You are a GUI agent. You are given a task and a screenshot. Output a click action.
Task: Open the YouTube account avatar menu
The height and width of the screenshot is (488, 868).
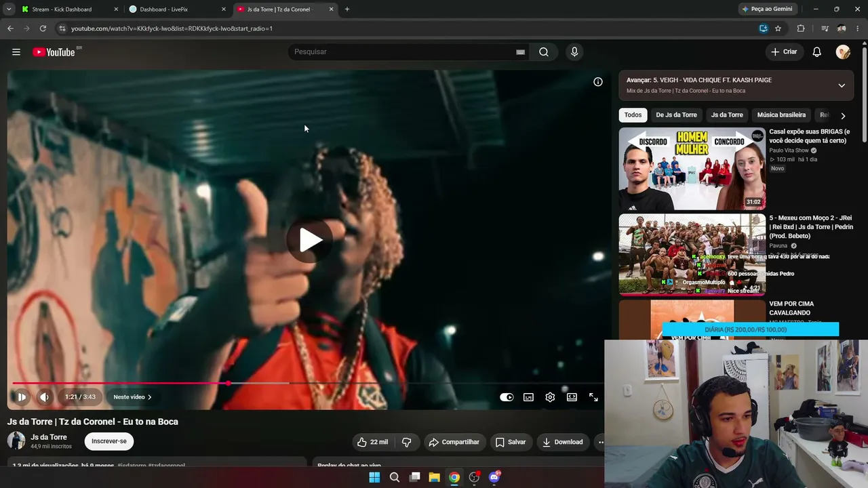[843, 52]
